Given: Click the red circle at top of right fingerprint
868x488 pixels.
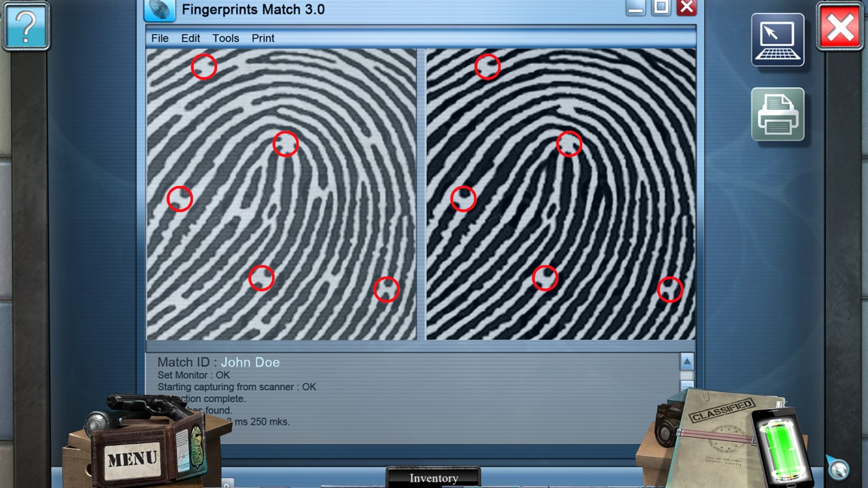Looking at the screenshot, I should tap(488, 67).
